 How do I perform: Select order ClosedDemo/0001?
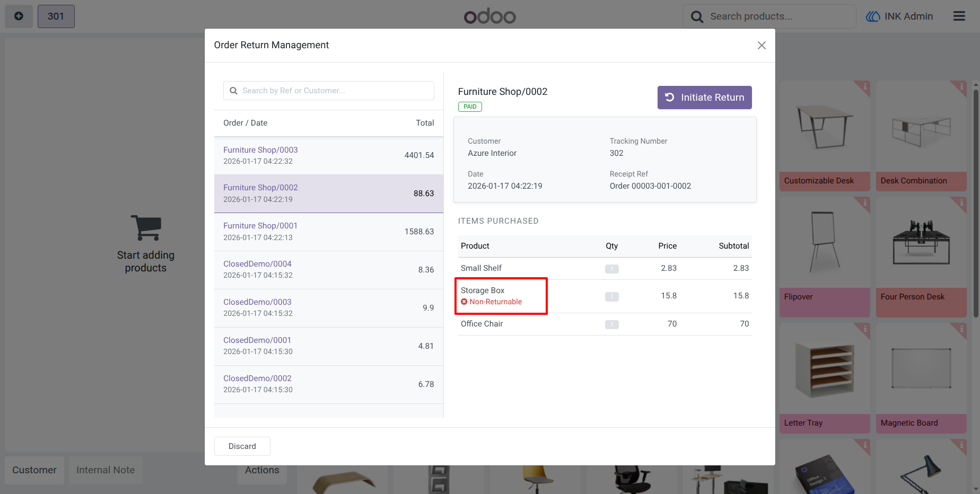[329, 346]
